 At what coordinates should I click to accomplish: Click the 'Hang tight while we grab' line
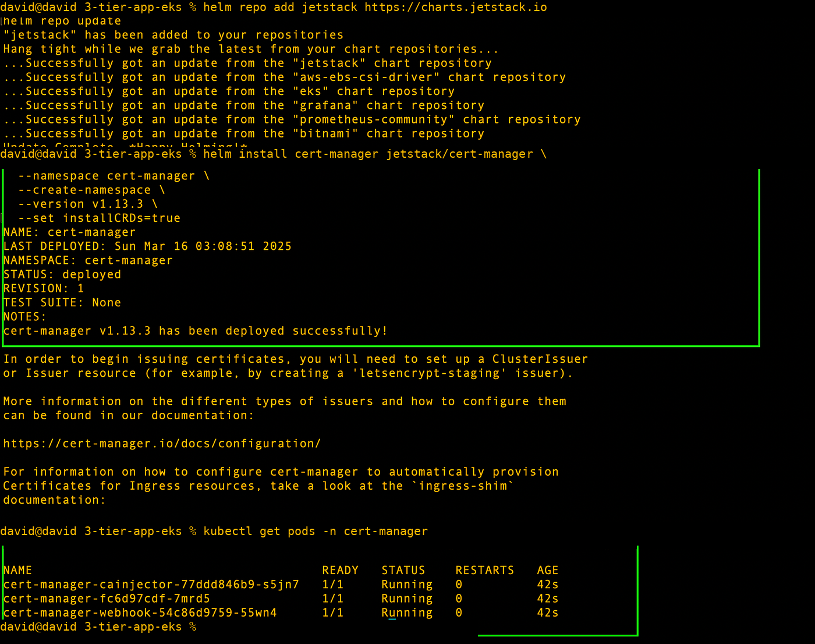click(x=250, y=49)
